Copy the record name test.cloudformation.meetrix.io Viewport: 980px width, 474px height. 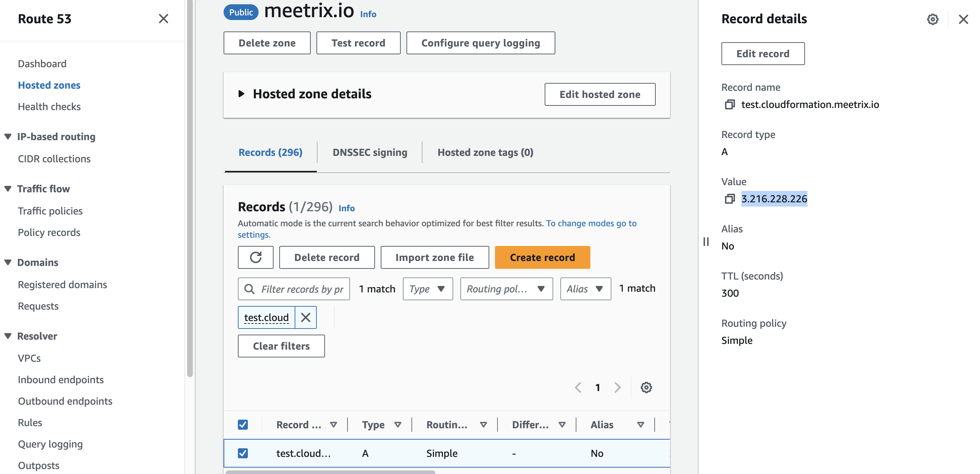729,104
